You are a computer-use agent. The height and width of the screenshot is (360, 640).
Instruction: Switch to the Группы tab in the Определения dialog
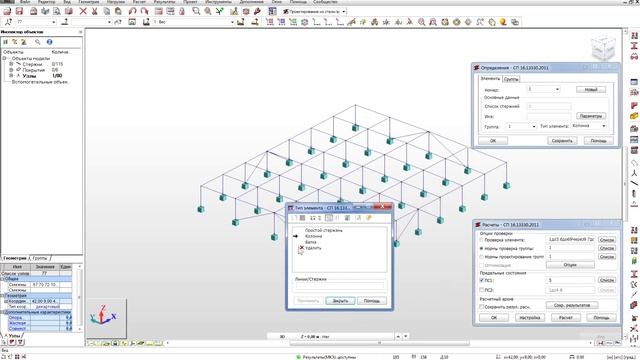point(511,79)
